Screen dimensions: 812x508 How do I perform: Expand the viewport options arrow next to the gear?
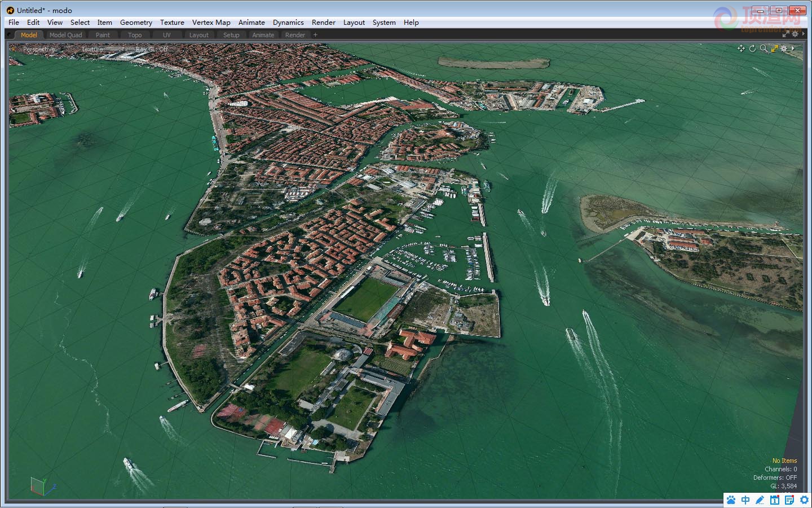[x=793, y=49]
